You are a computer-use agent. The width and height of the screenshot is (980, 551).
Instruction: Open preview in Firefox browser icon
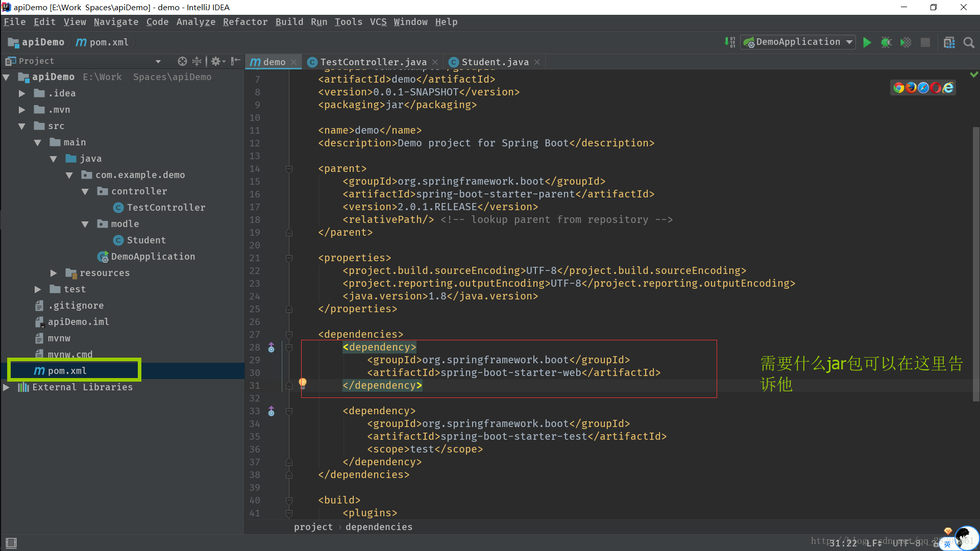(x=911, y=88)
